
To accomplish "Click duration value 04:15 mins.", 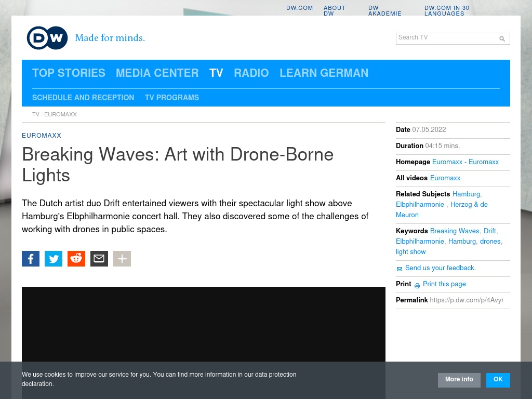I will click(x=443, y=146).
